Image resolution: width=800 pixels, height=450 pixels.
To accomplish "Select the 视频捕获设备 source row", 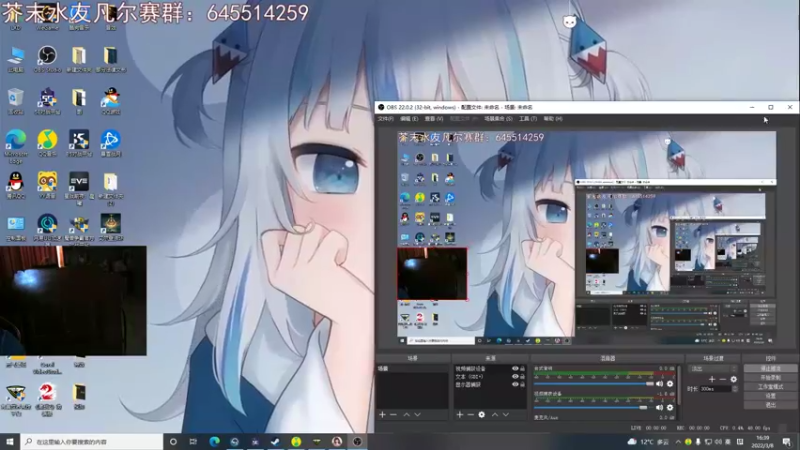I will pyautogui.click(x=490, y=368).
